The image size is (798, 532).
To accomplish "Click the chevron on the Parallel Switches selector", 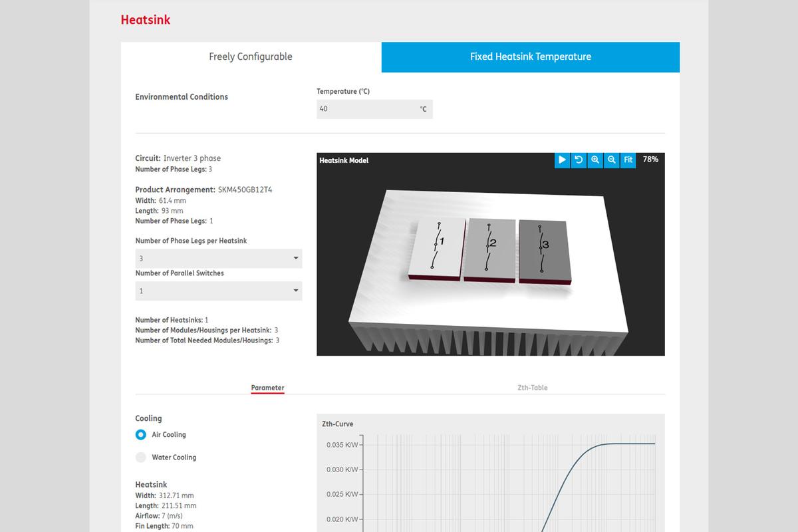I will click(295, 291).
